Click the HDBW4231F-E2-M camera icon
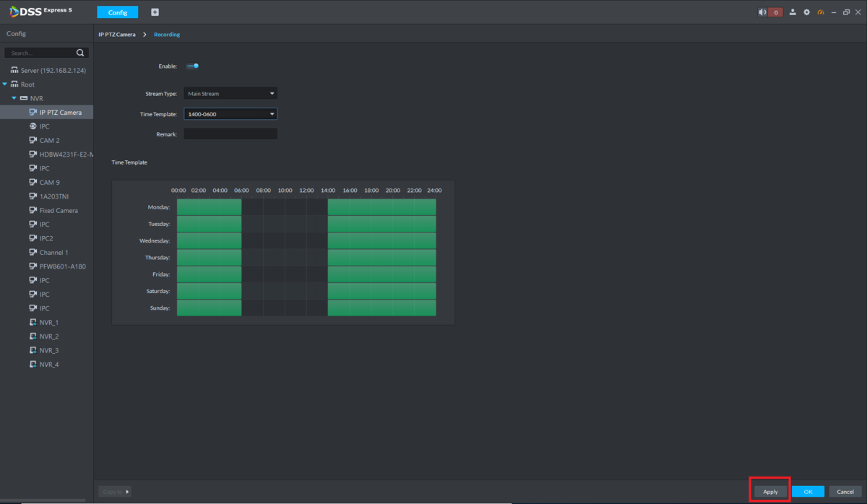The height and width of the screenshot is (504, 867). (x=33, y=154)
